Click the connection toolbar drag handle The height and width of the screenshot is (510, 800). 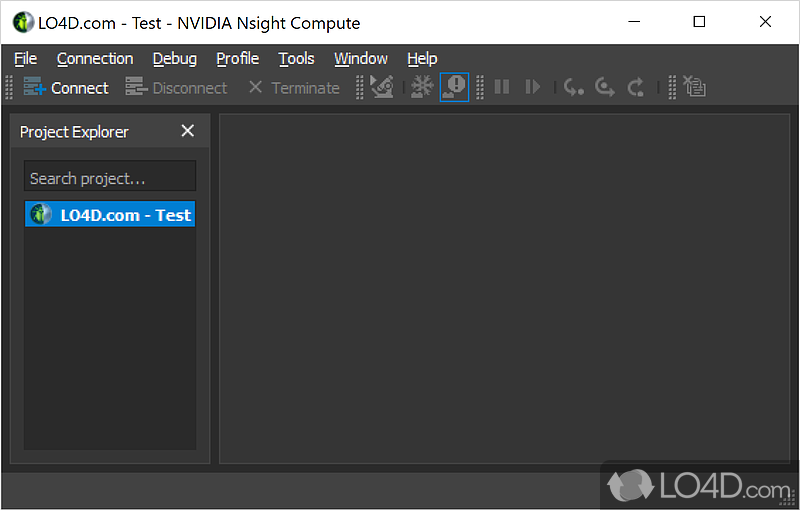click(x=9, y=87)
